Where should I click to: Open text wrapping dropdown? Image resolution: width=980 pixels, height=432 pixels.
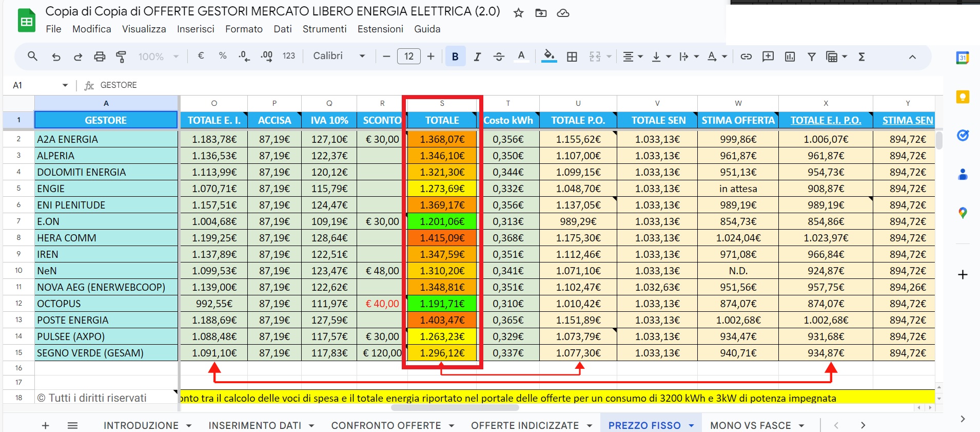[689, 57]
